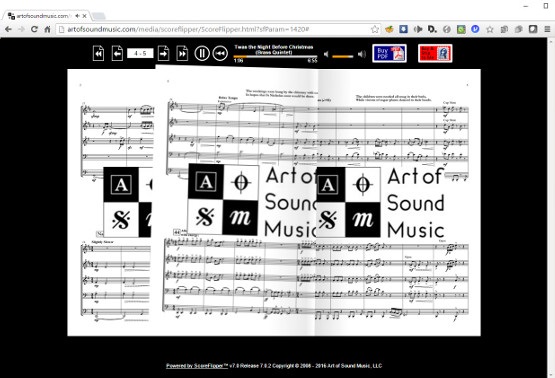Adjust the orange volume slider
This screenshot has height=378, width=555.
coord(343,56)
